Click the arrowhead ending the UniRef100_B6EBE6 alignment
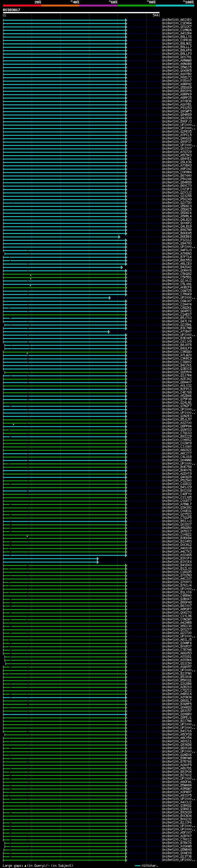Viewport: 197px width, 868px height. click(119, 237)
